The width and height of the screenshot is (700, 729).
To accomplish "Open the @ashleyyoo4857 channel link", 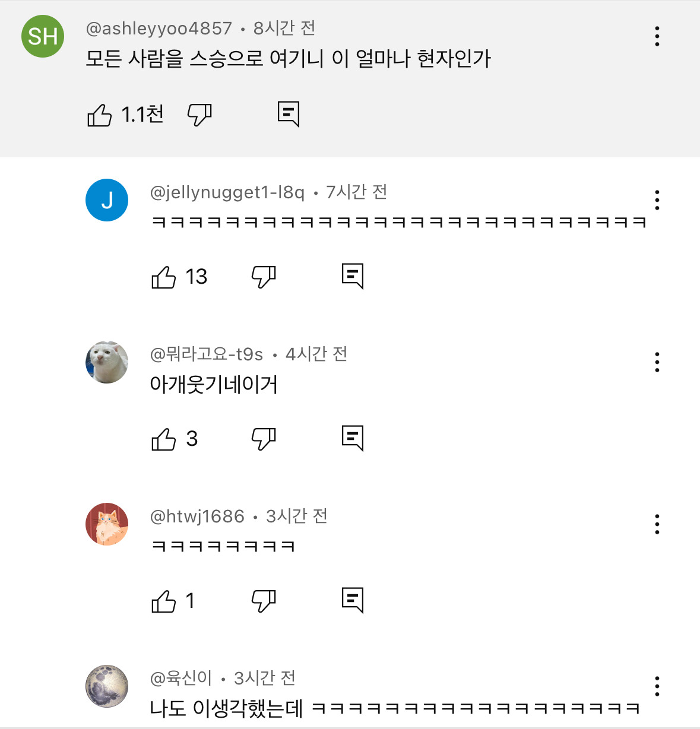I will [x=159, y=28].
